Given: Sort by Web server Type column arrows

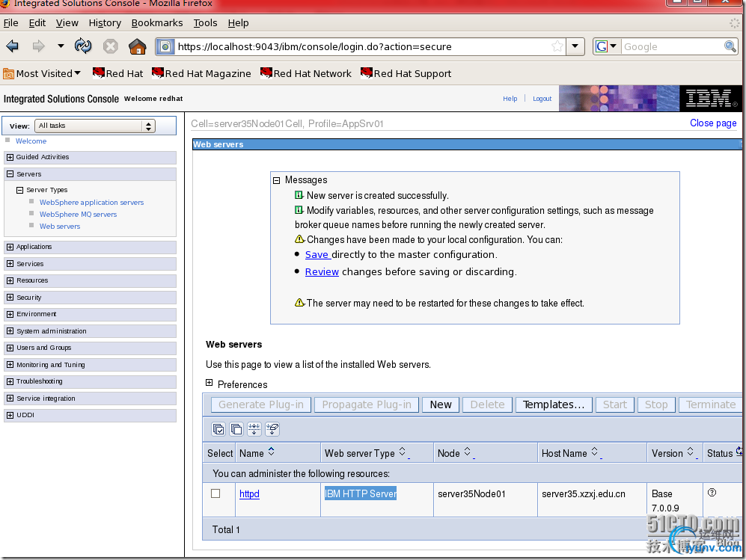Looking at the screenshot, I should pos(403,452).
